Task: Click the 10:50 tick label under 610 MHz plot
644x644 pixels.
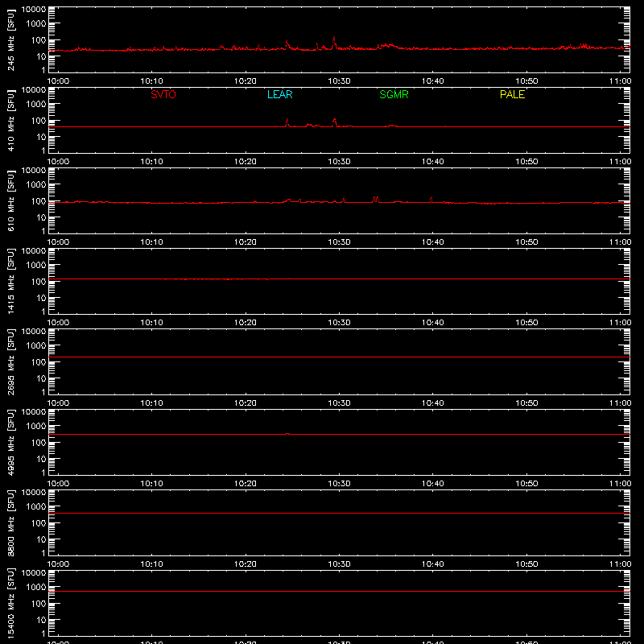Action: [526, 242]
